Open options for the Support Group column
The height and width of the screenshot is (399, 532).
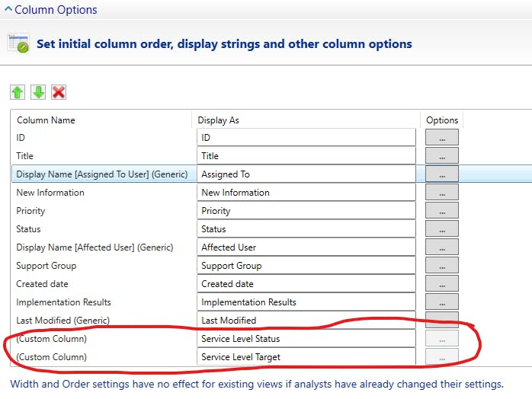[442, 265]
